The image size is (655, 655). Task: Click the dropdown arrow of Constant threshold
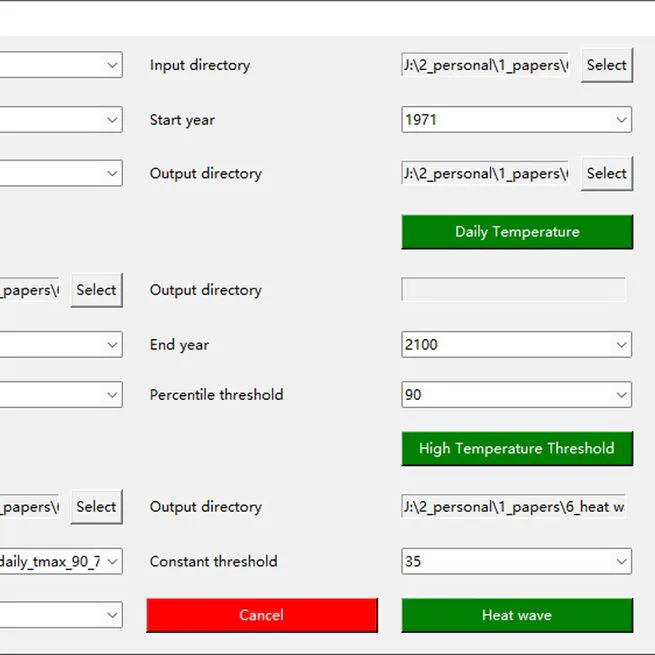[622, 562]
